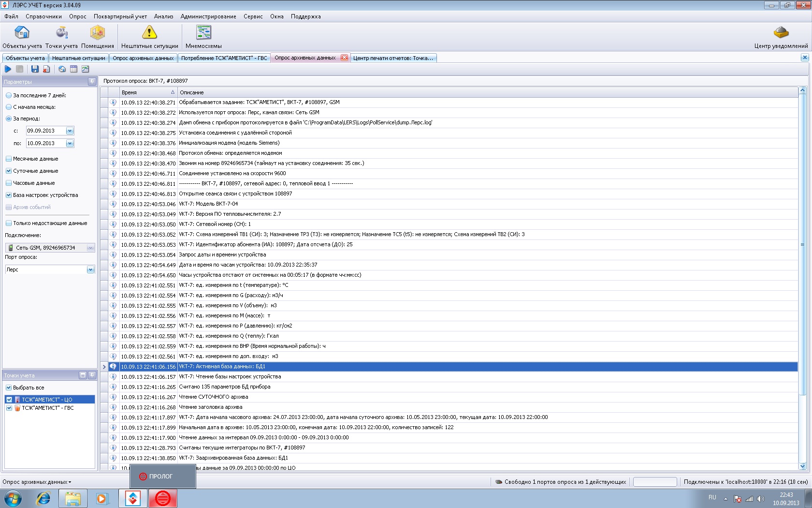The image size is (812, 508).
Task: Click the Windows Start orb
Action: point(13,498)
